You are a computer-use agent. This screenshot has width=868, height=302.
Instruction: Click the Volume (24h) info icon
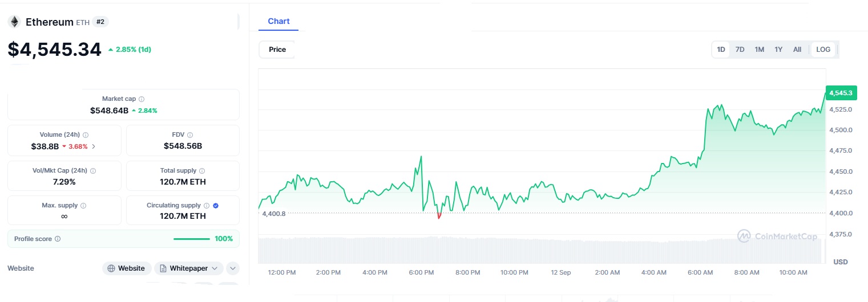[x=86, y=135]
